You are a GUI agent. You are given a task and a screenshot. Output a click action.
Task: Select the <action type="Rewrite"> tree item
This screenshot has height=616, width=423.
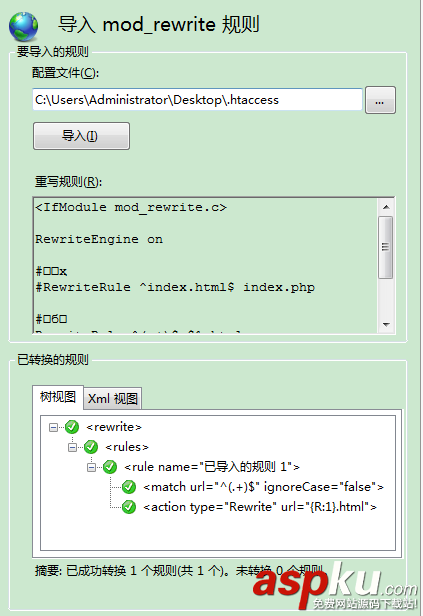point(260,507)
